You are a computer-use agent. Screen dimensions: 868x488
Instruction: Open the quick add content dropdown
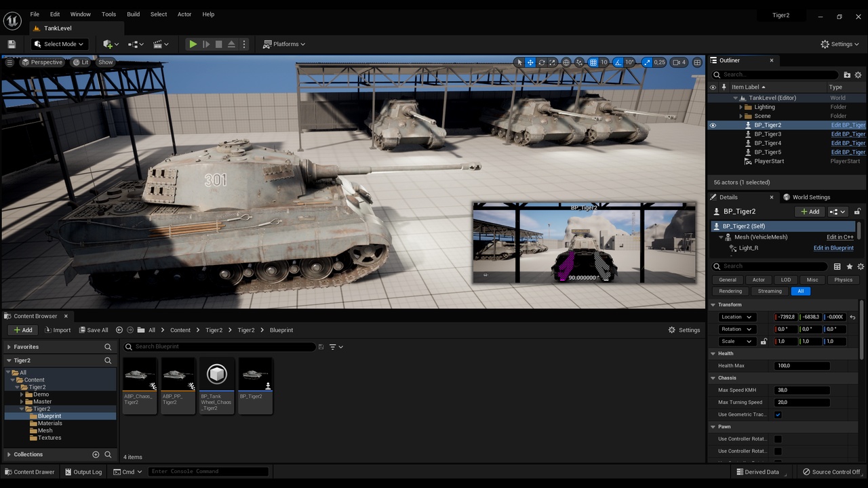tap(111, 44)
